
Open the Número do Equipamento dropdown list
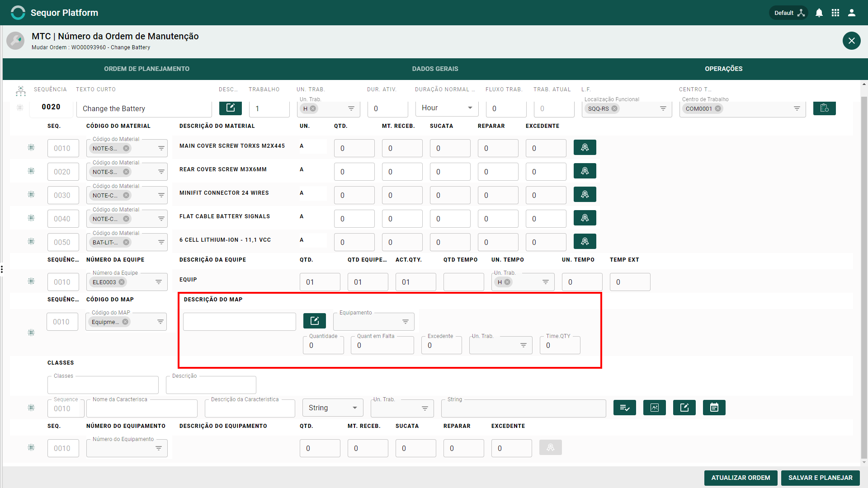point(159,448)
